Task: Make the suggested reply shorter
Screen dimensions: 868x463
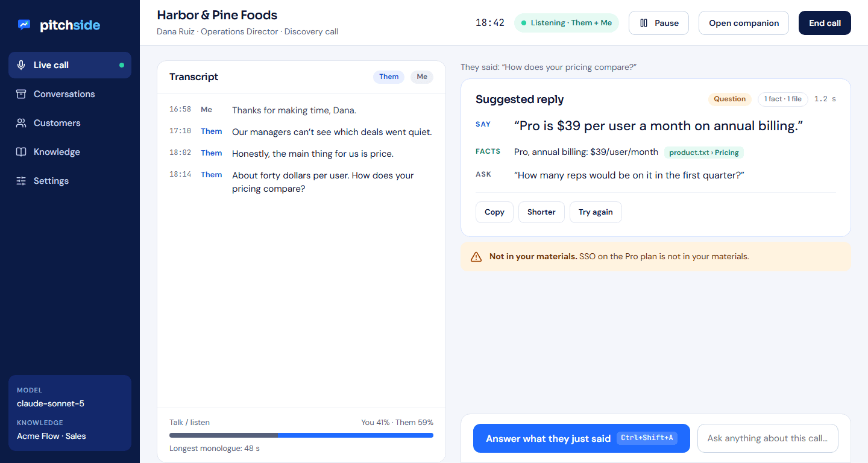Action: coord(541,212)
